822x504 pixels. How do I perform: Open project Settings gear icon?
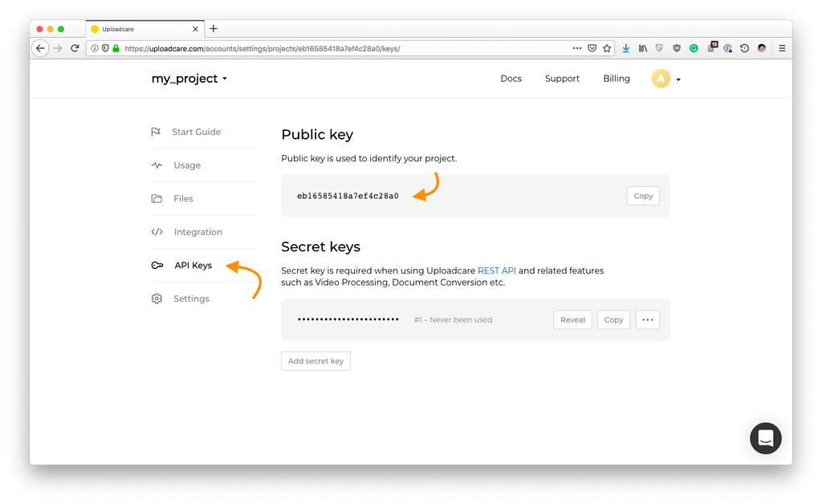156,298
